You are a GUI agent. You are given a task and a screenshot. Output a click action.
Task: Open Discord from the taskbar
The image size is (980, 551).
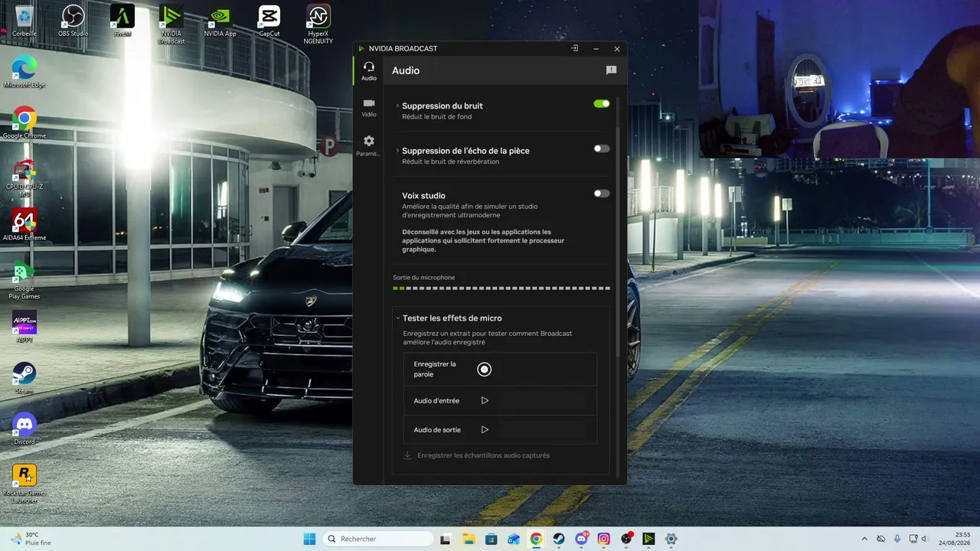[581, 539]
